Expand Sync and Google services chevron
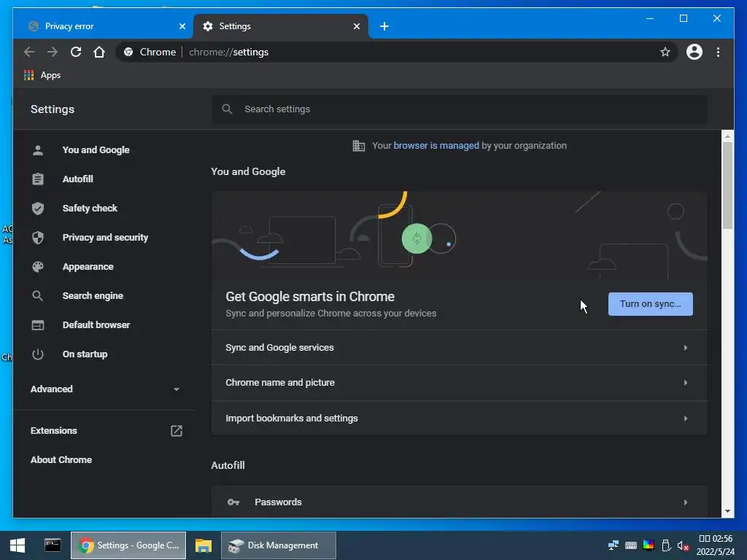 click(x=686, y=348)
